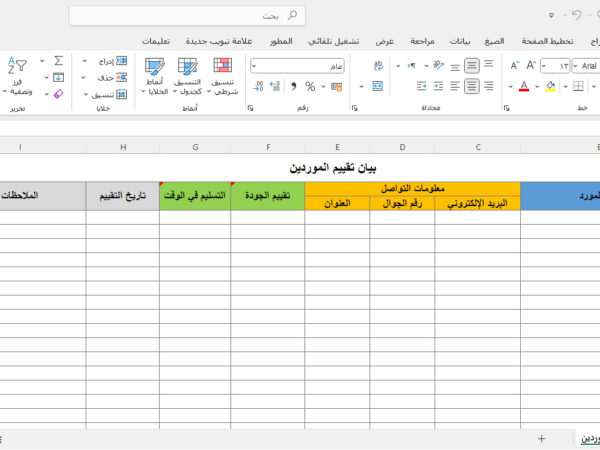The image size is (600, 450).
Task: Click the Fill down icon
Action: (x=59, y=78)
